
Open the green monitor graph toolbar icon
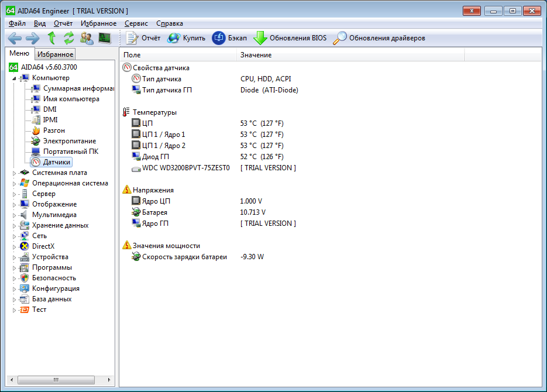pyautogui.click(x=105, y=38)
